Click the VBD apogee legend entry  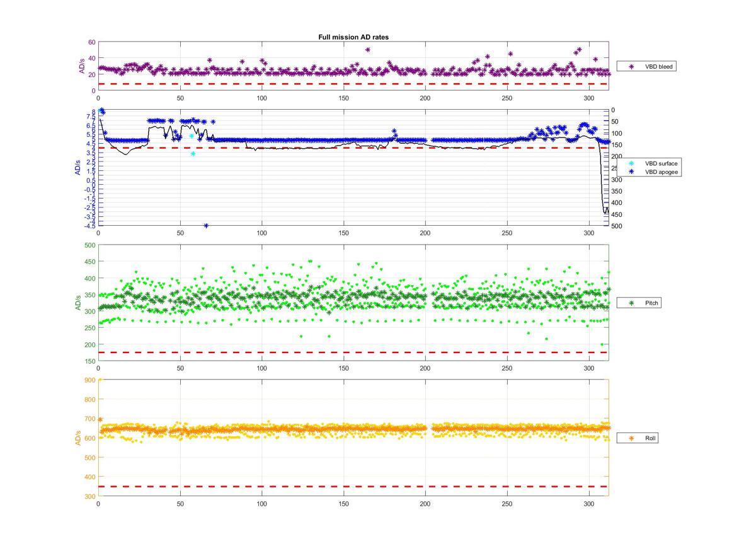click(649, 171)
